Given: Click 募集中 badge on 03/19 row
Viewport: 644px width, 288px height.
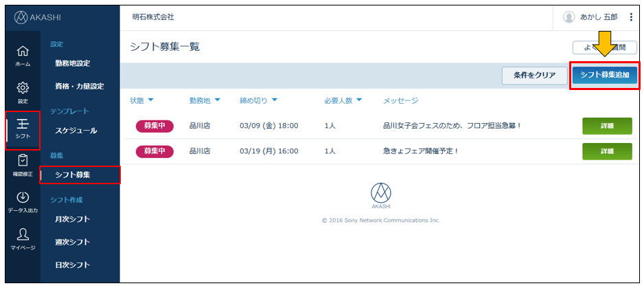Looking at the screenshot, I should point(154,151).
